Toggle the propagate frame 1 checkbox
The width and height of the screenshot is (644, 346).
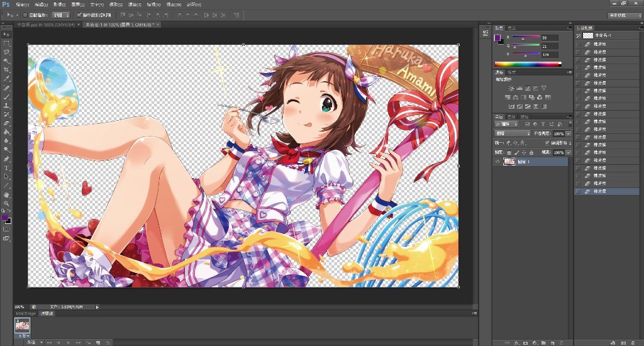547,143
